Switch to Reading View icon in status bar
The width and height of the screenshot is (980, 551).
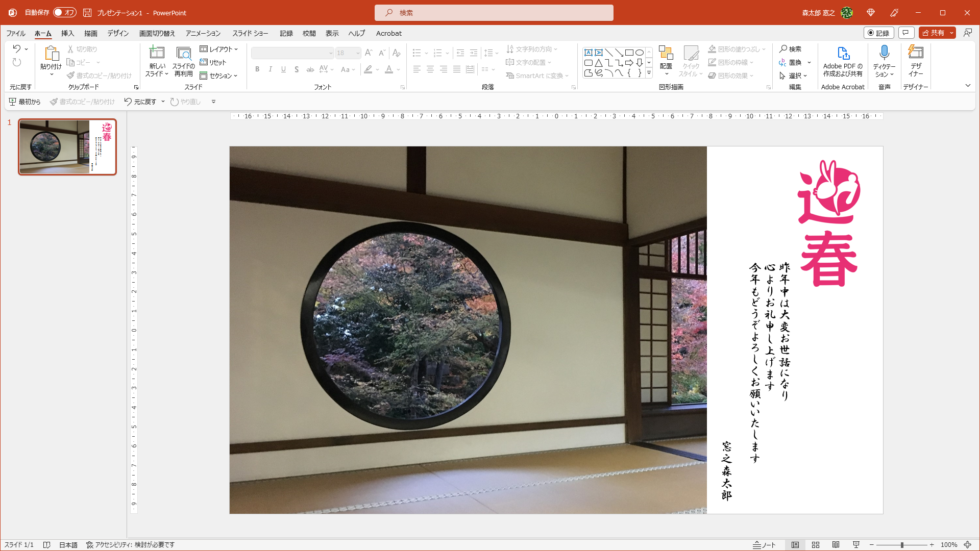point(836,545)
